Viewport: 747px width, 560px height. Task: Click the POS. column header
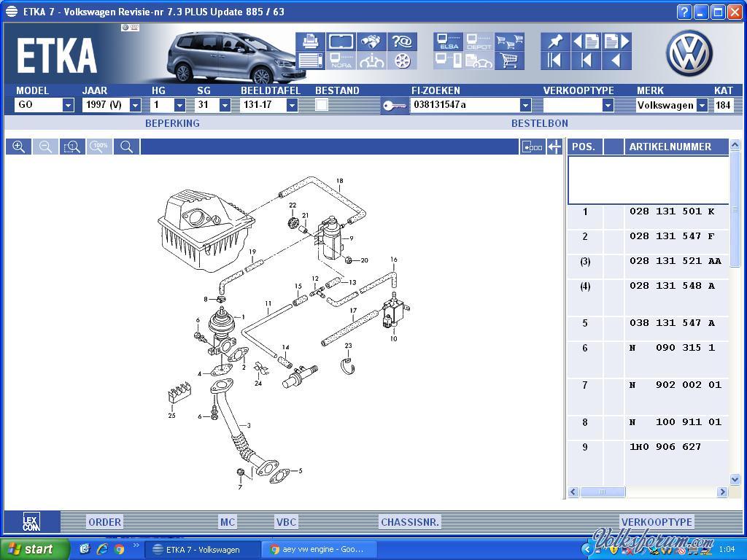[584, 147]
